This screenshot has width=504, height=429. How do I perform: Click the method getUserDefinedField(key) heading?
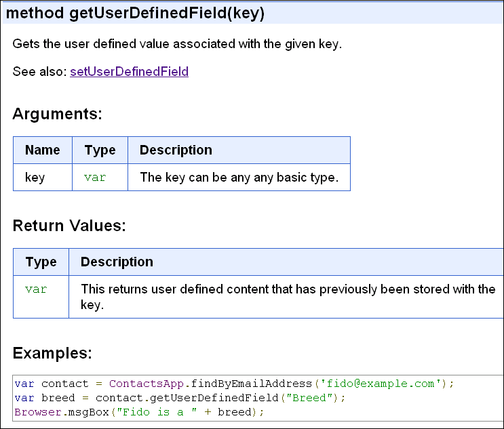pyautogui.click(x=135, y=14)
